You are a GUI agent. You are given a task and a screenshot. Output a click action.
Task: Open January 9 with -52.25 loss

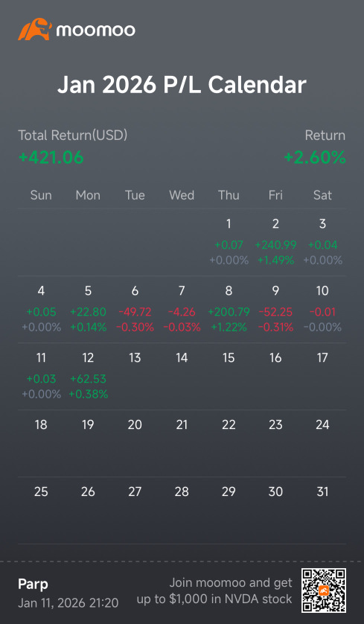(275, 309)
